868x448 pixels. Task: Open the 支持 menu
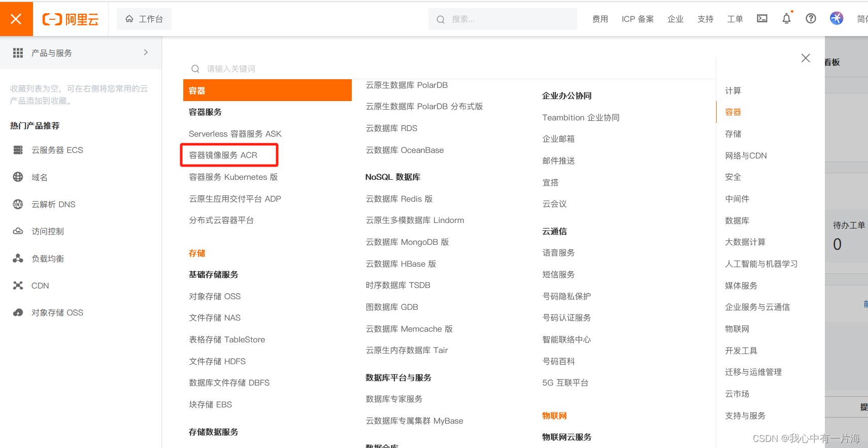[706, 19]
